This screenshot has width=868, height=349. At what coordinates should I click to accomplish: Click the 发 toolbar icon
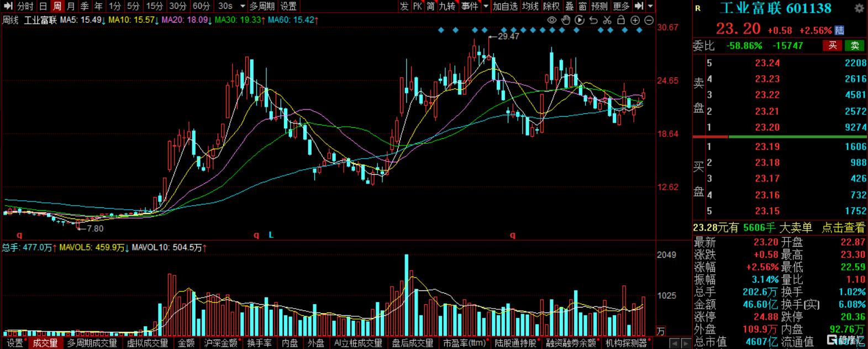(404, 6)
